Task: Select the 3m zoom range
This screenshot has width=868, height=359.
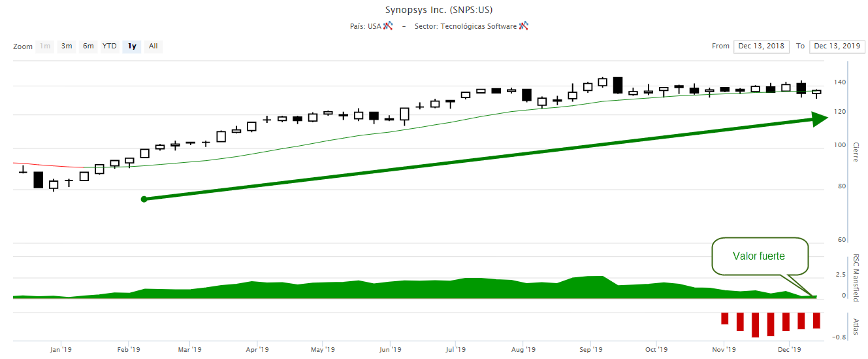Action: (x=67, y=46)
